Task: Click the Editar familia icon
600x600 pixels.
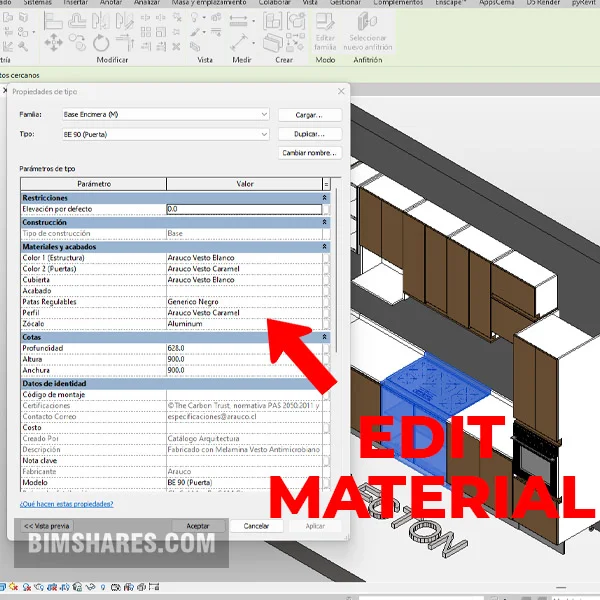Action: 325,23
